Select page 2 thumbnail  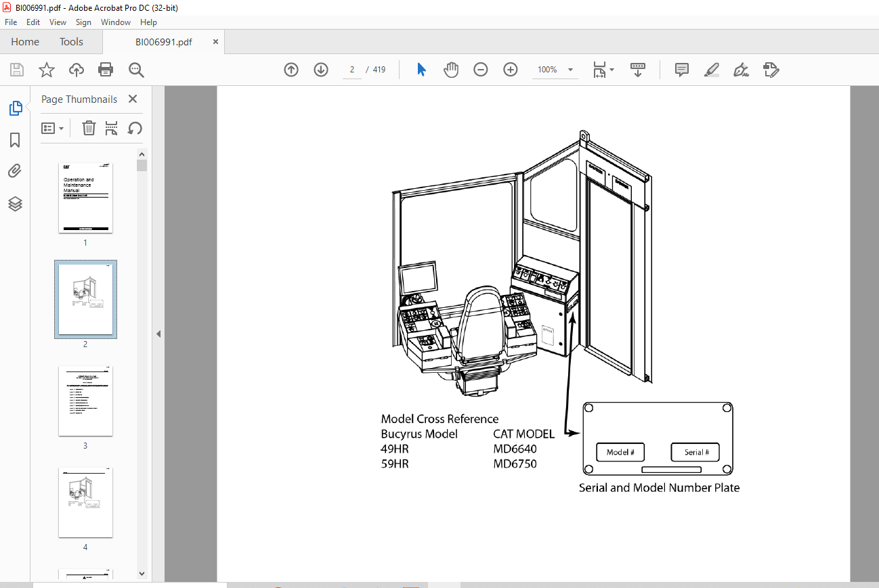click(x=85, y=299)
